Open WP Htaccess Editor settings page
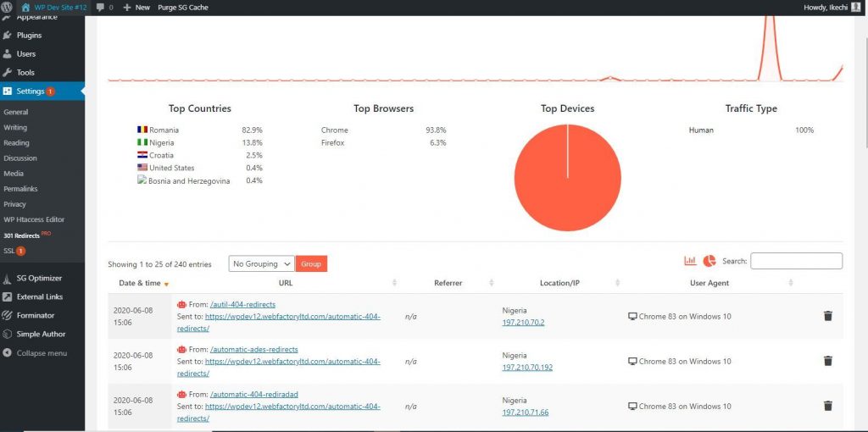The image size is (868, 432). (34, 219)
